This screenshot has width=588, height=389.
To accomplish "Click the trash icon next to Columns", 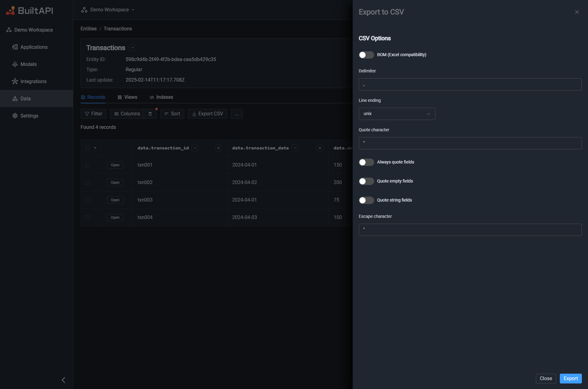I will coord(150,114).
